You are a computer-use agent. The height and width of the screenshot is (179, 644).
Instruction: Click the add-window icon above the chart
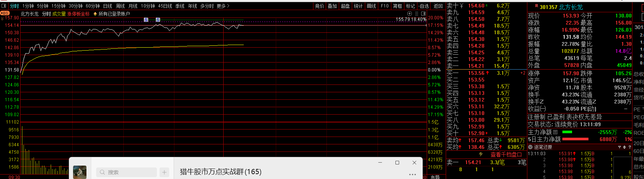point(410,14)
